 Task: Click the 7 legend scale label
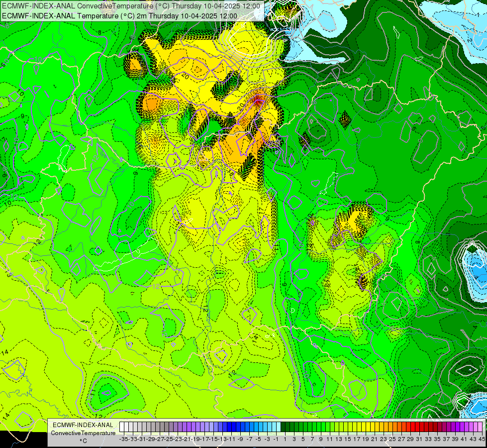[312, 440]
